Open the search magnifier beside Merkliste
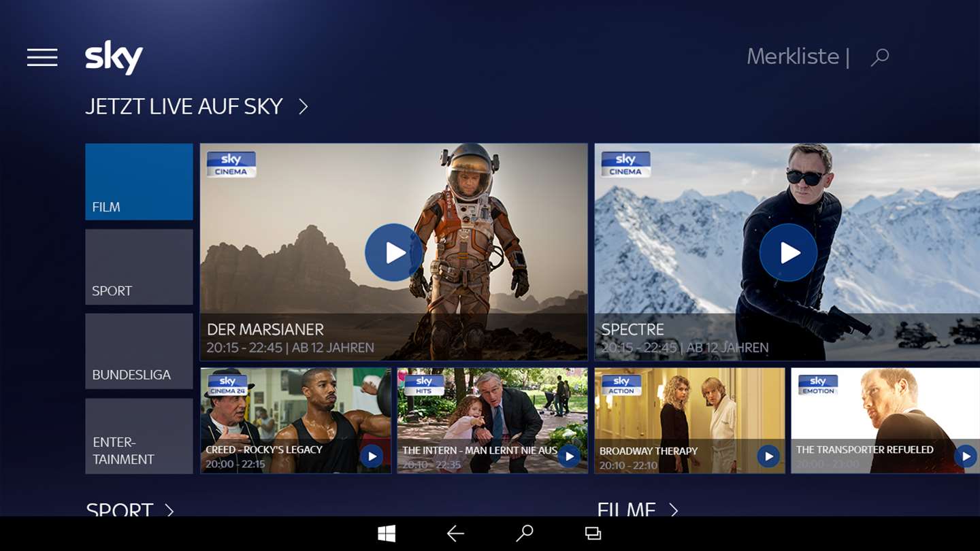The height and width of the screenshot is (551, 980). click(x=880, y=57)
